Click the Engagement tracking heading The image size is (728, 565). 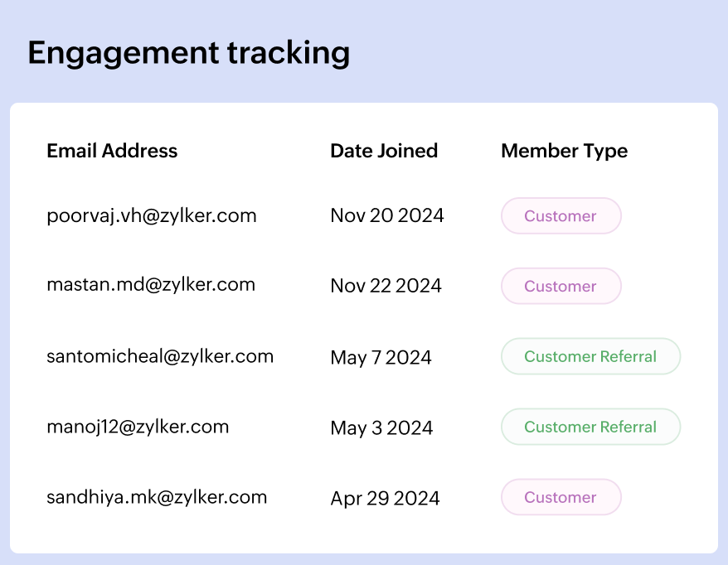(x=189, y=53)
